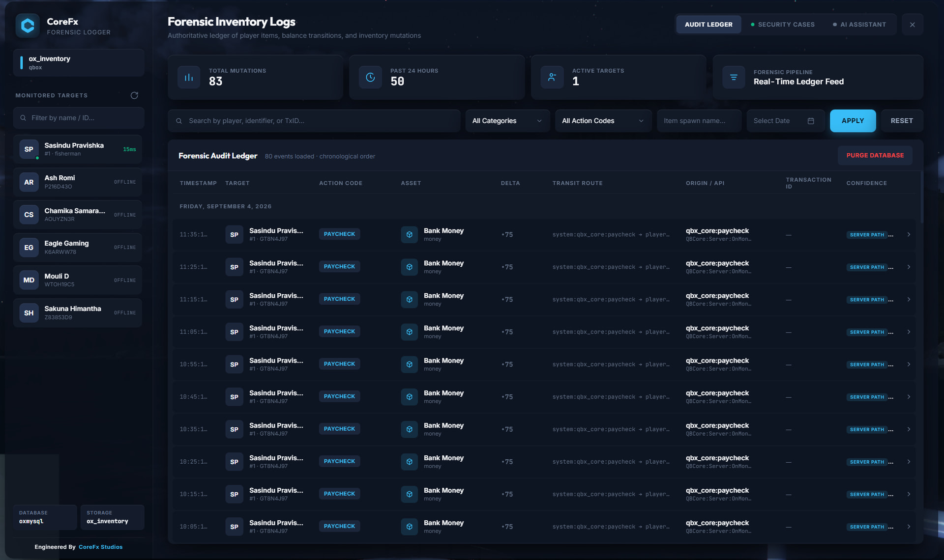This screenshot has height=560, width=944.
Task: Click the CS avatar for Chamika Samara
Action: pyautogui.click(x=29, y=215)
